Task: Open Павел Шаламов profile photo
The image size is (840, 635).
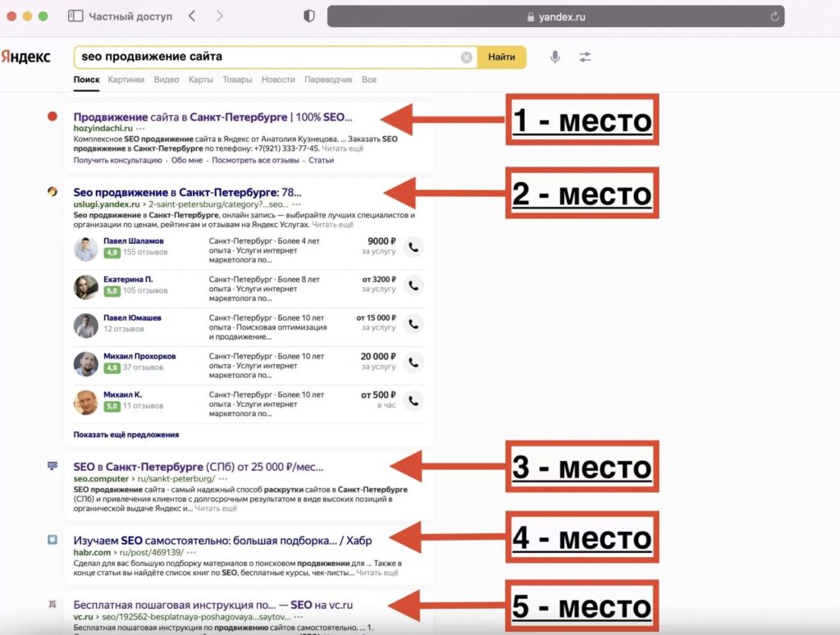Action: point(85,249)
